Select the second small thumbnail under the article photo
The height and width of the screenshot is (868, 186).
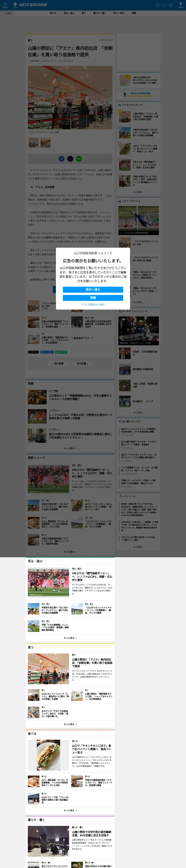click(x=46, y=142)
